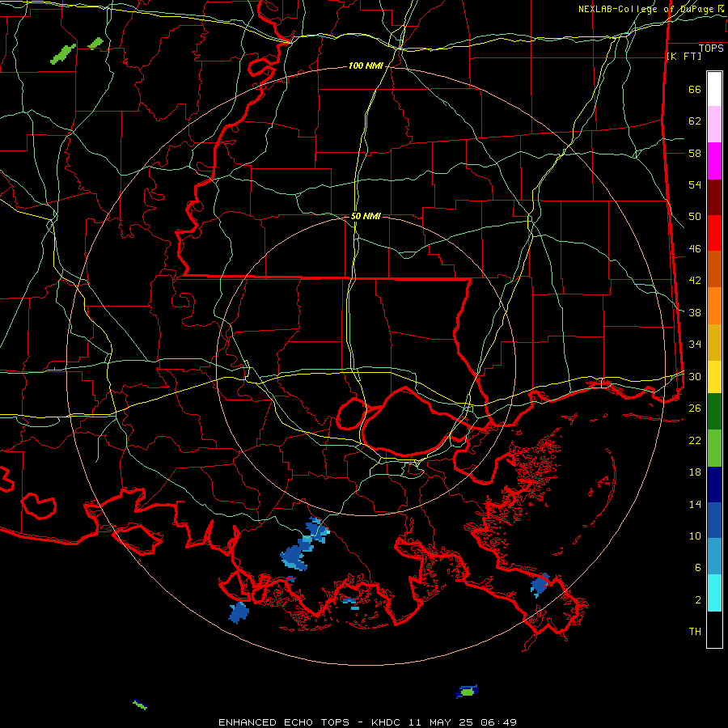Click the legend value "18"
This screenshot has width=728, height=728.
[695, 472]
